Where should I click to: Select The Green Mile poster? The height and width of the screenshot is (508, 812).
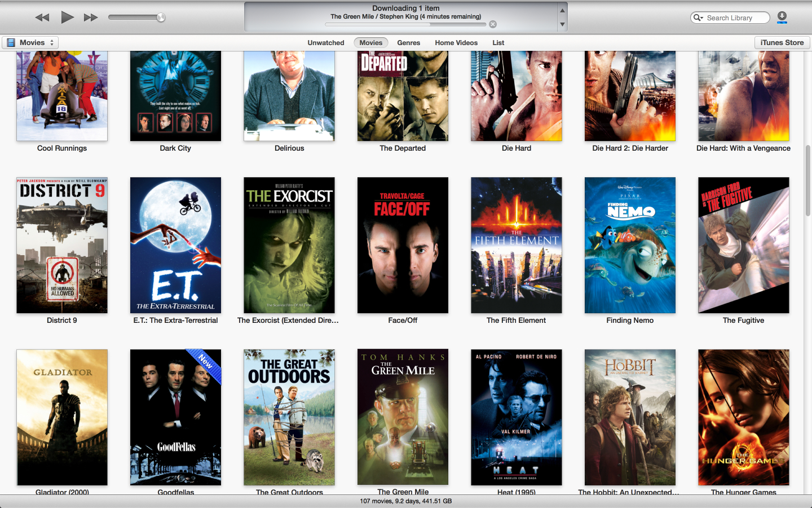403,417
